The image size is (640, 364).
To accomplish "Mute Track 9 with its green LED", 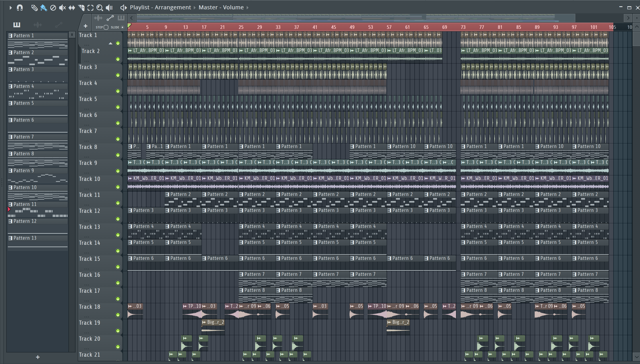I will coord(118,171).
